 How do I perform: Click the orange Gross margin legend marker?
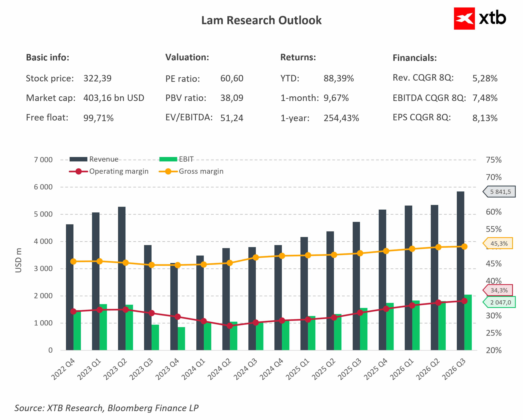click(168, 171)
